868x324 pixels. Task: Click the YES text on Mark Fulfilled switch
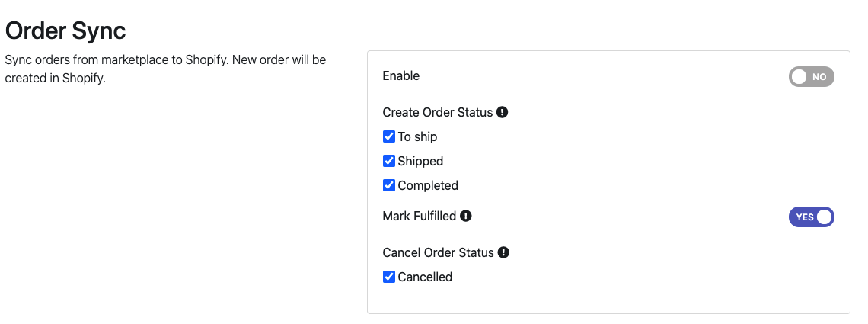[804, 217]
